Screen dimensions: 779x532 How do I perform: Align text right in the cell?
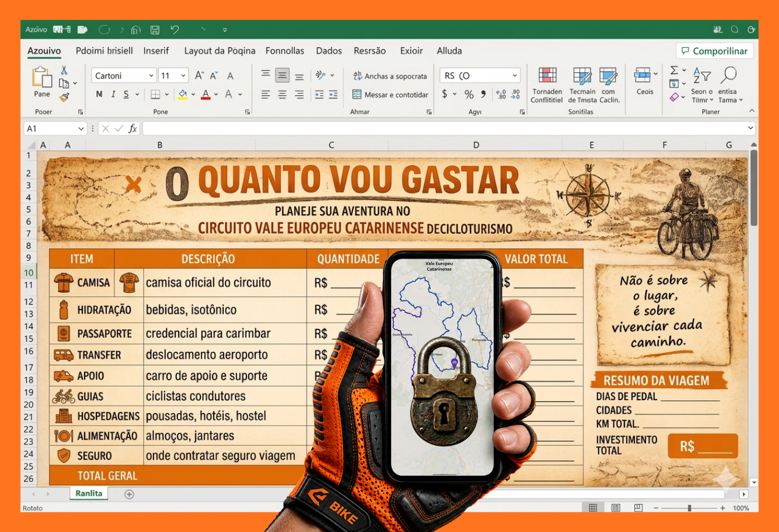[299, 95]
